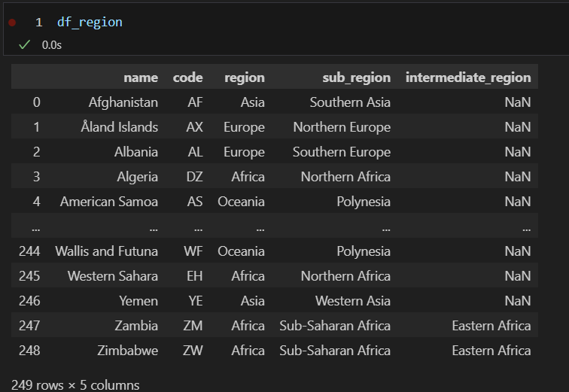The image size is (569, 392).
Task: Click the 0.0s execution time label
Action: point(51,45)
